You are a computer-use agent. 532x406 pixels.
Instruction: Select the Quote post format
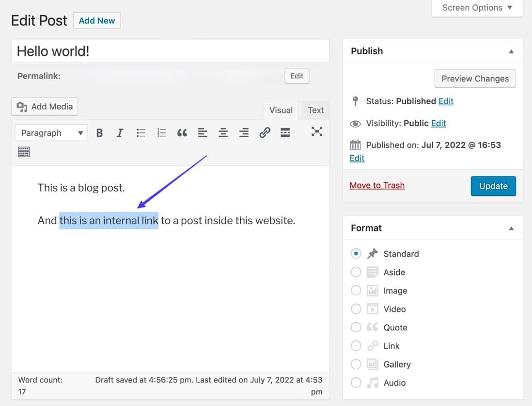[x=356, y=327]
